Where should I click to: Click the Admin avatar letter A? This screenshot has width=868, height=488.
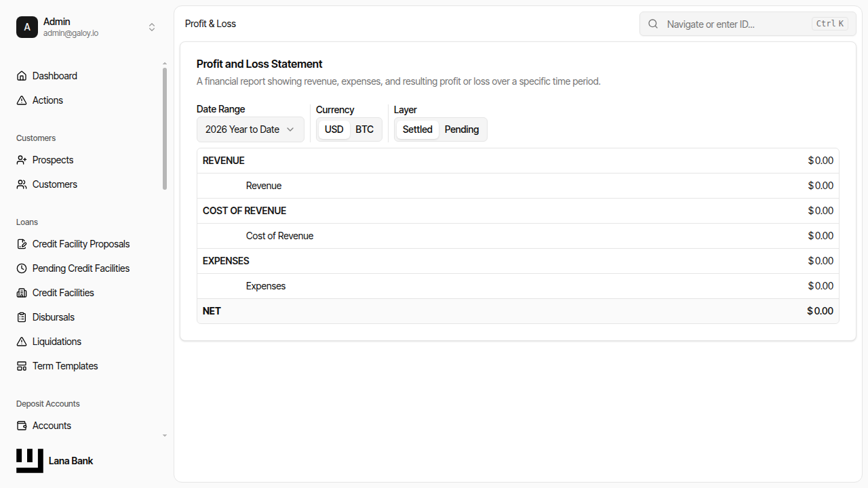coord(27,27)
